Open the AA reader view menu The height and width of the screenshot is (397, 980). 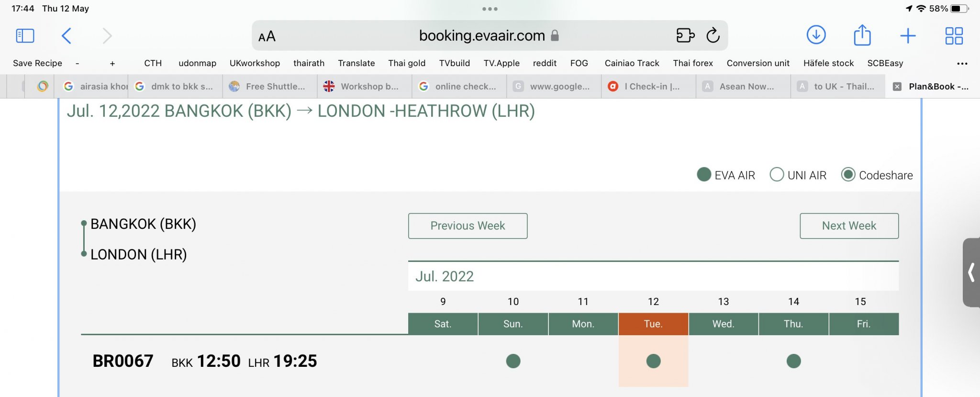tap(267, 36)
